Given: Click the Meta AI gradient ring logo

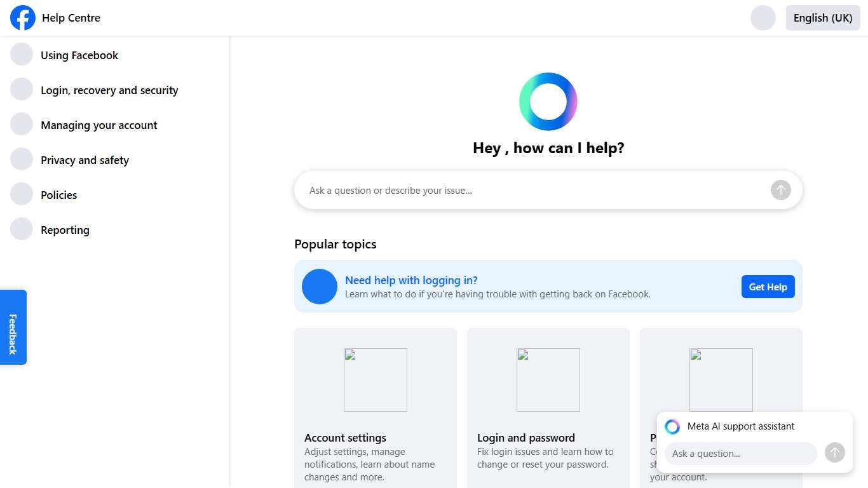Looking at the screenshot, I should point(548,102).
